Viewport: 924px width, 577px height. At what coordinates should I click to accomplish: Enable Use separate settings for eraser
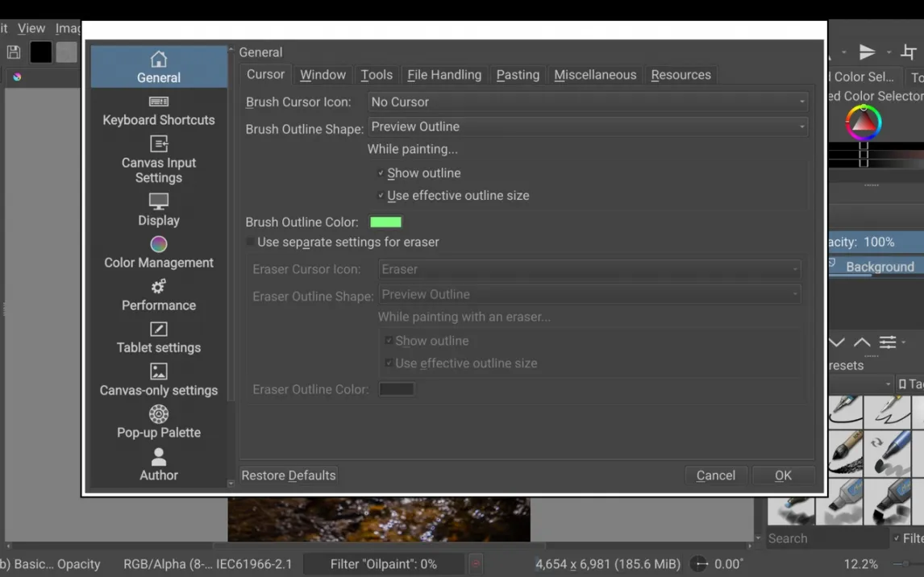251,243
